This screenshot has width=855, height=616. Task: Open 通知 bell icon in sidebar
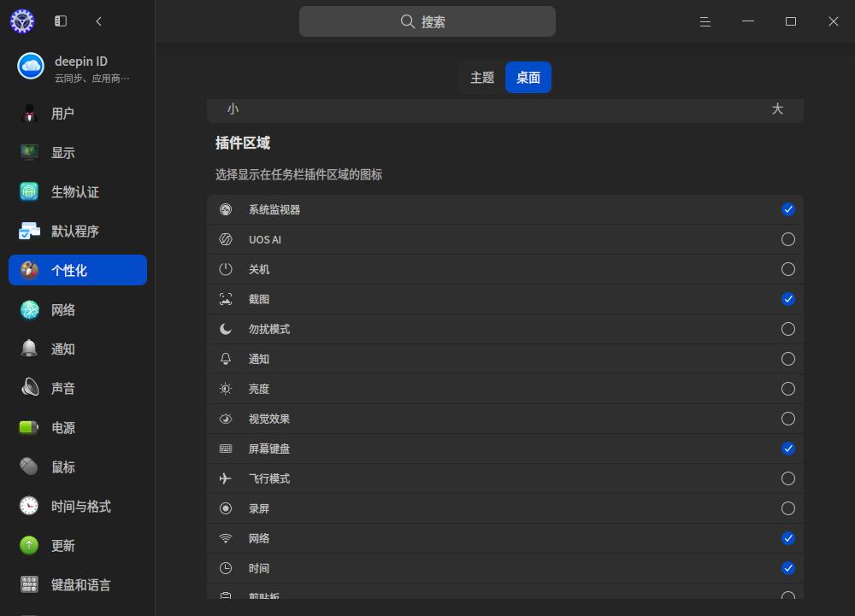(29, 349)
